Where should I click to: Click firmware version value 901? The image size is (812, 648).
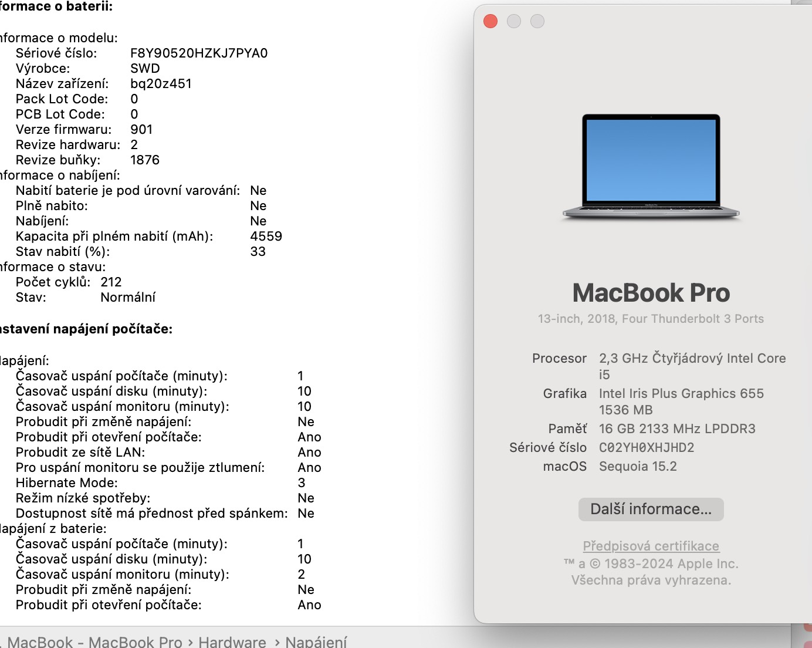[x=141, y=129]
